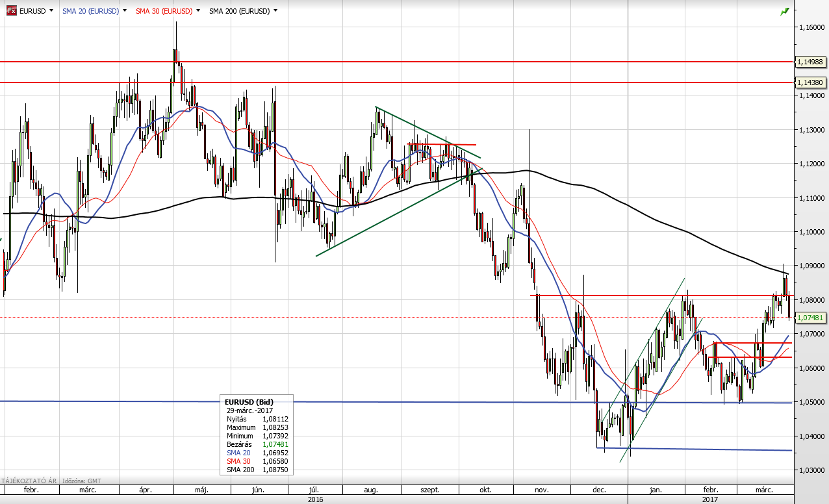Click the SMA 200 value 1,08750
Screen dimensions: 829x504
click(x=276, y=469)
